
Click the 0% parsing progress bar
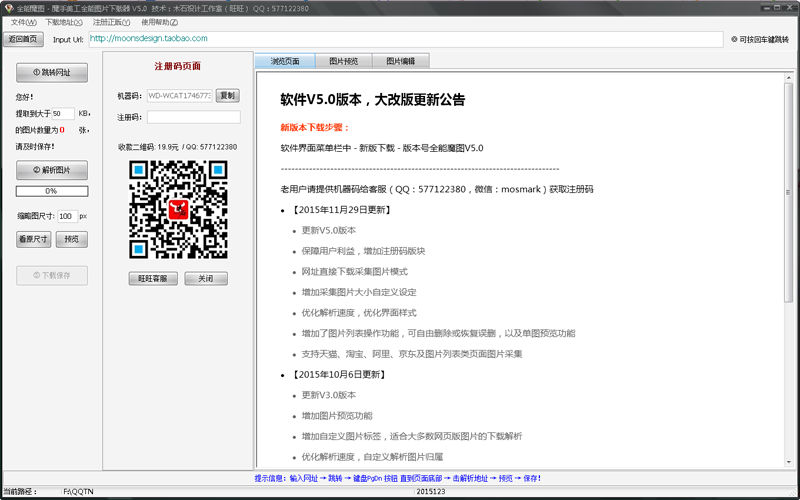tap(51, 191)
